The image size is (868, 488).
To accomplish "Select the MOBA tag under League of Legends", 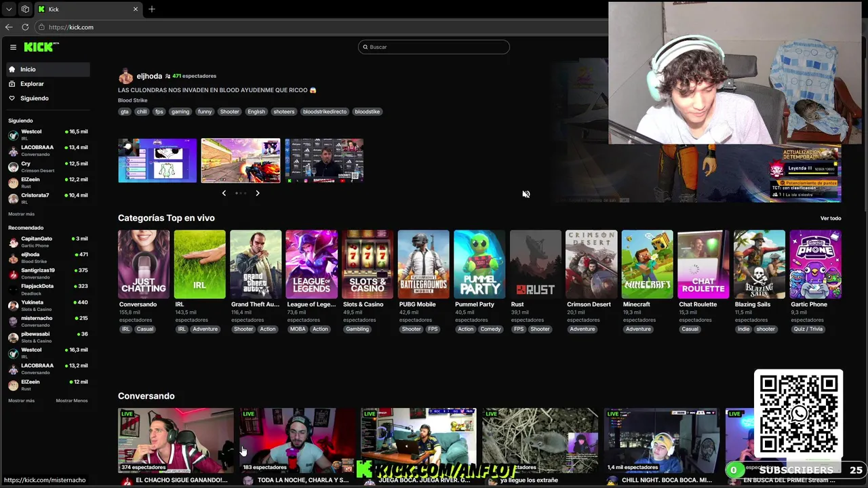I will pos(298,329).
